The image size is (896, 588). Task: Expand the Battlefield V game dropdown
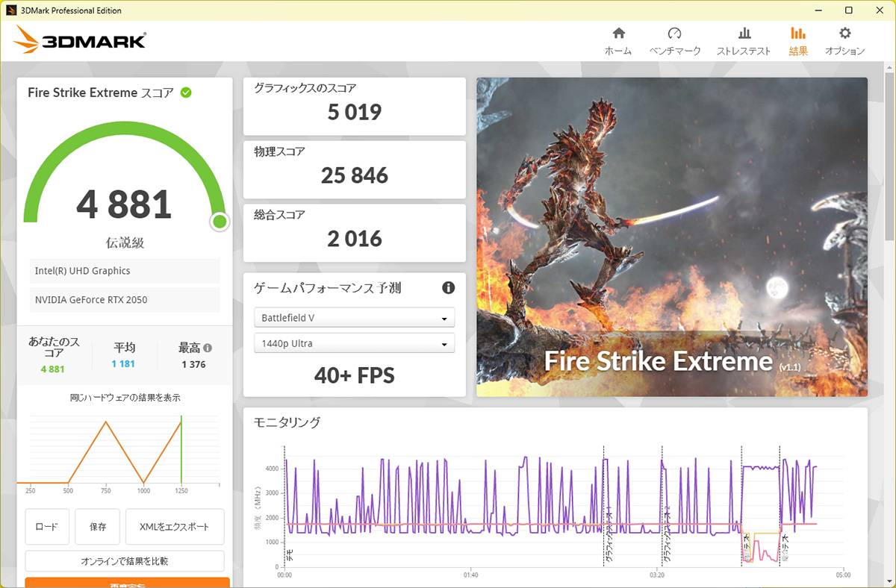click(x=354, y=318)
